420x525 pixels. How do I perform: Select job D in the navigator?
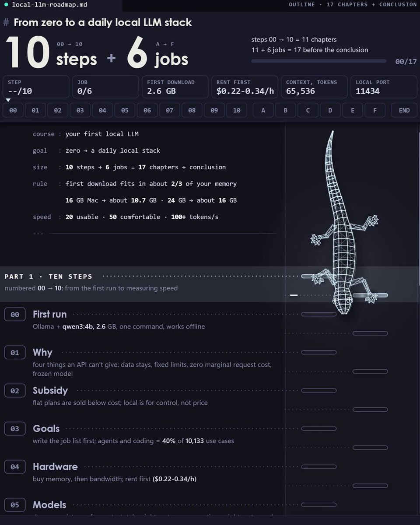click(330, 110)
